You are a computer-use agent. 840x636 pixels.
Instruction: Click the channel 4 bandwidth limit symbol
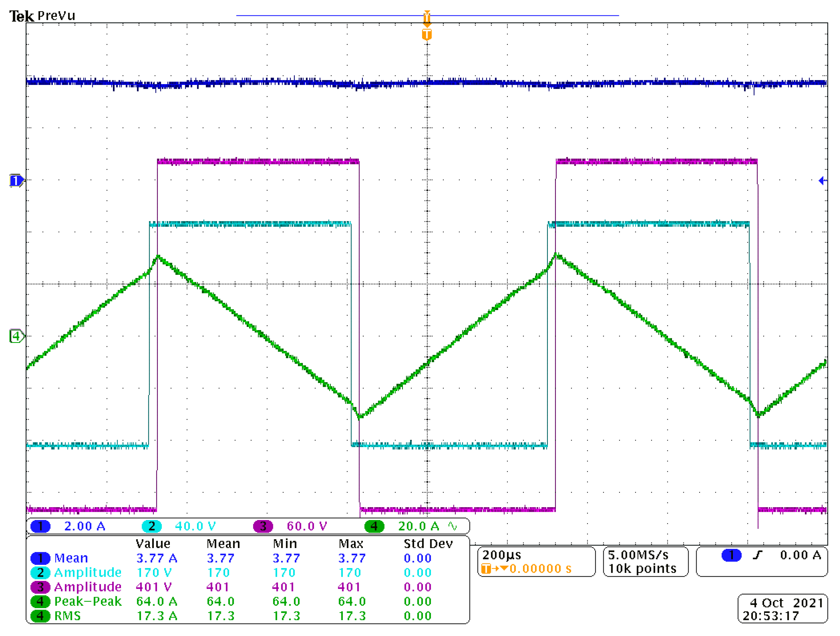pyautogui.click(x=453, y=527)
